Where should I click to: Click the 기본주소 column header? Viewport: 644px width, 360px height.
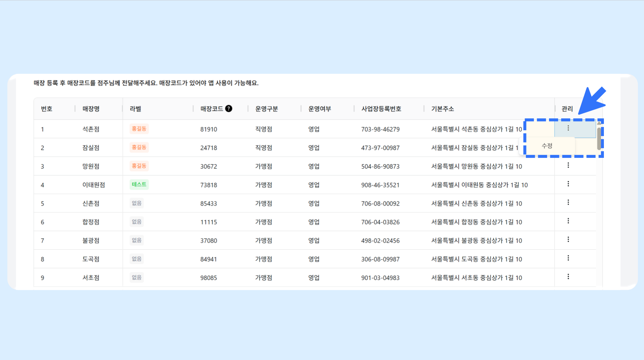click(442, 109)
